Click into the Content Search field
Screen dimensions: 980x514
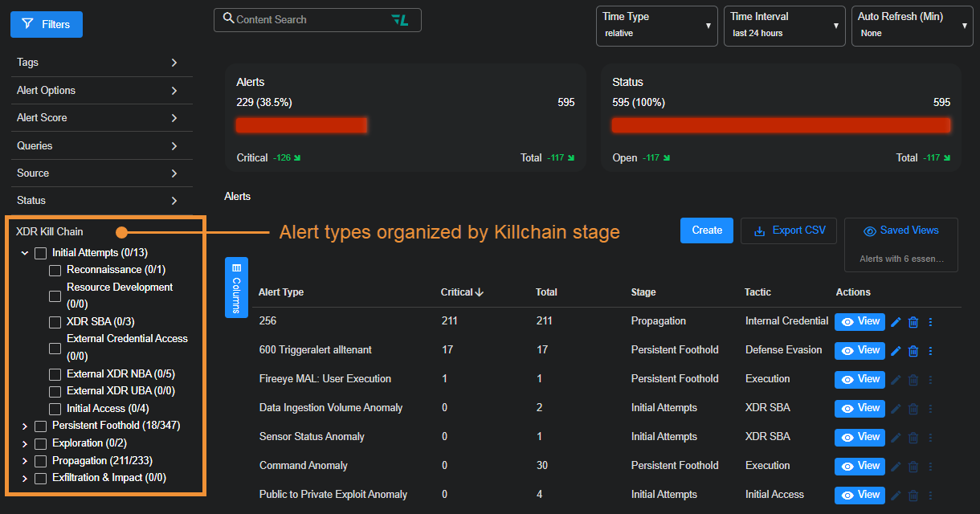(x=309, y=20)
